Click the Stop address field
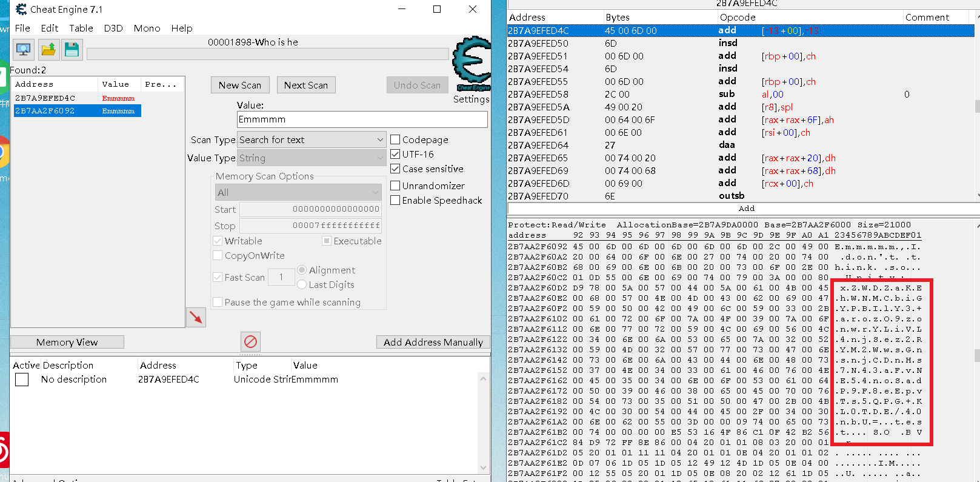 [x=310, y=226]
